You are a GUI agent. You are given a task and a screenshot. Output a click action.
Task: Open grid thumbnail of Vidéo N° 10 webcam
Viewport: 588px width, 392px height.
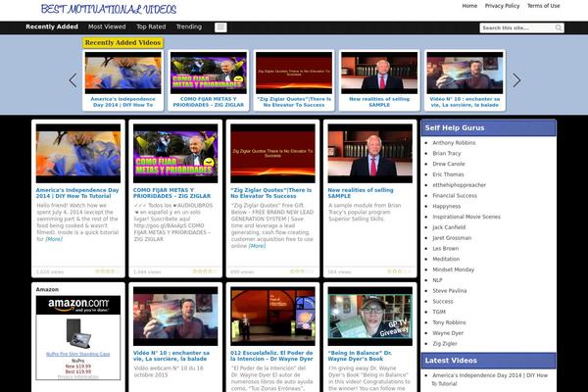tap(175, 317)
